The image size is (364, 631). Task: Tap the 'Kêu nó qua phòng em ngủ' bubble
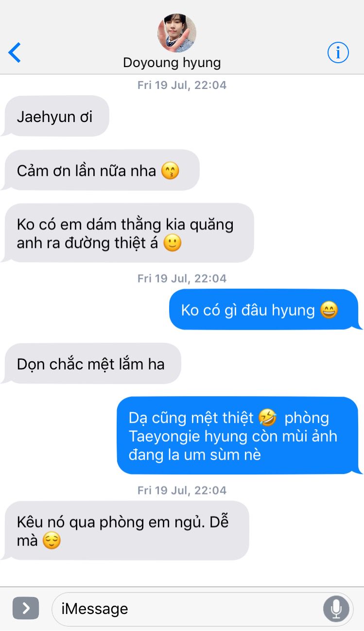[x=126, y=530]
